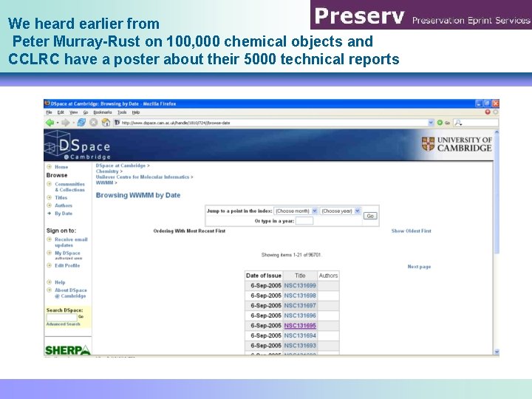Click the 'Or type in a year' input field

tap(304, 221)
